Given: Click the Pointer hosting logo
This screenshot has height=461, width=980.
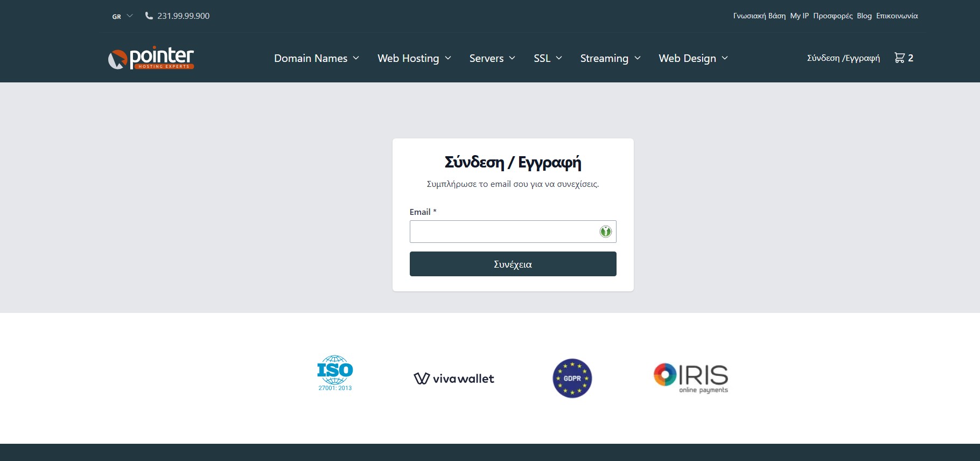Looking at the screenshot, I should click(151, 58).
